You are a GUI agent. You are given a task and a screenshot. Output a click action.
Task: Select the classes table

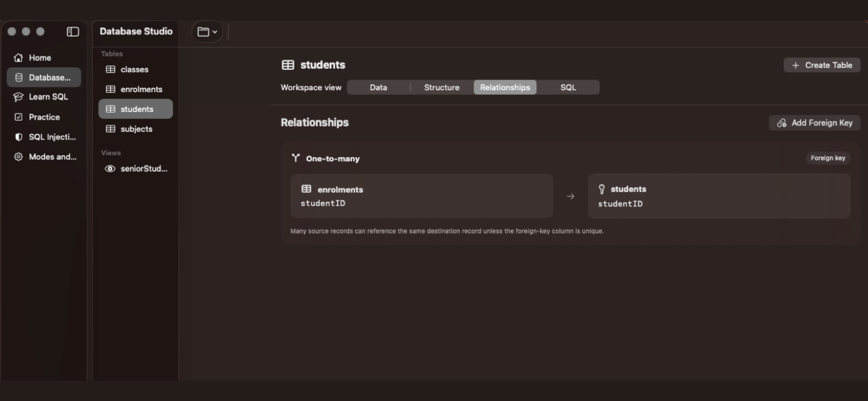(x=136, y=69)
